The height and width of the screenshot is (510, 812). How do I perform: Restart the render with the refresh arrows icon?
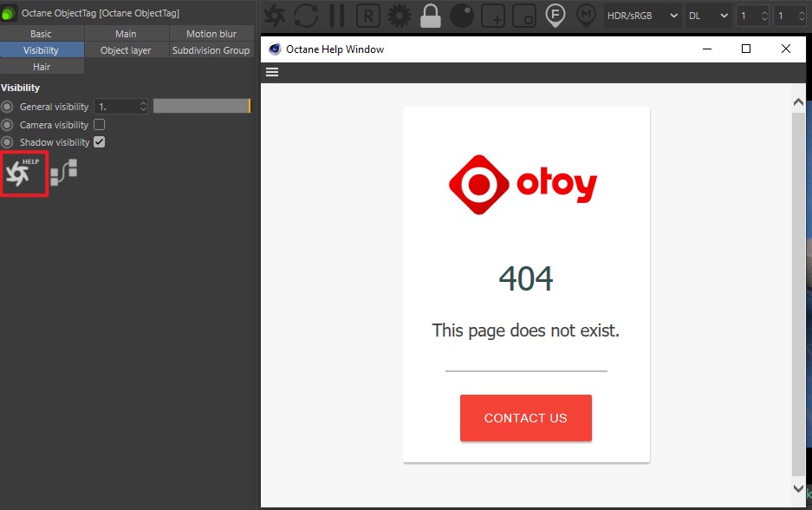pyautogui.click(x=306, y=16)
